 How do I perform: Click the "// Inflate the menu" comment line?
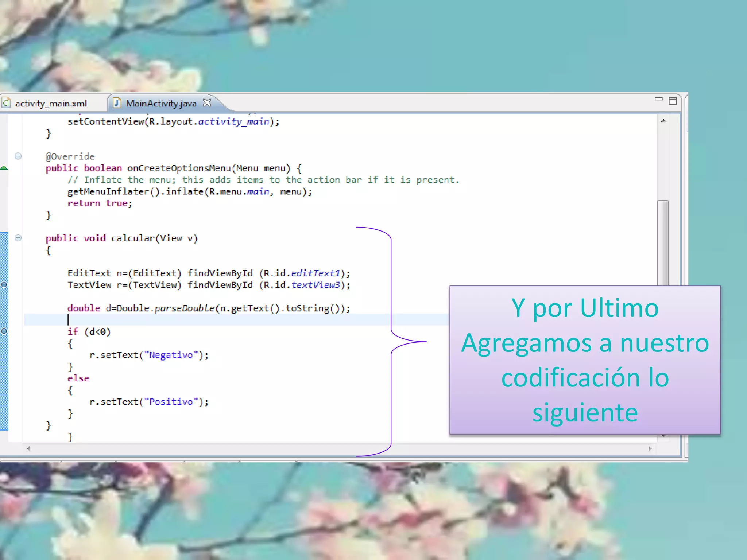point(263,180)
